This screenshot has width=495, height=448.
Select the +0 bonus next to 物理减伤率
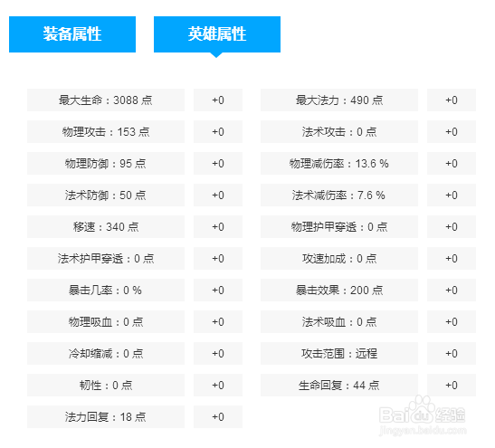tap(452, 164)
